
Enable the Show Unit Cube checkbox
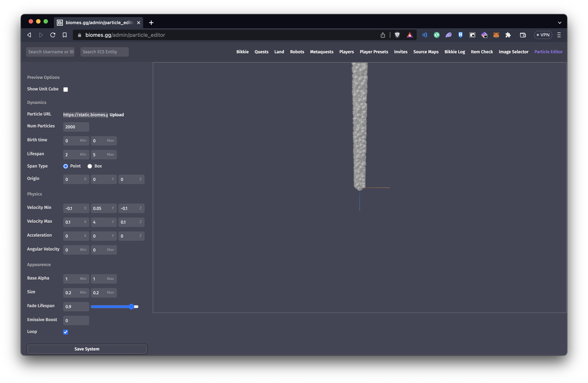point(65,89)
